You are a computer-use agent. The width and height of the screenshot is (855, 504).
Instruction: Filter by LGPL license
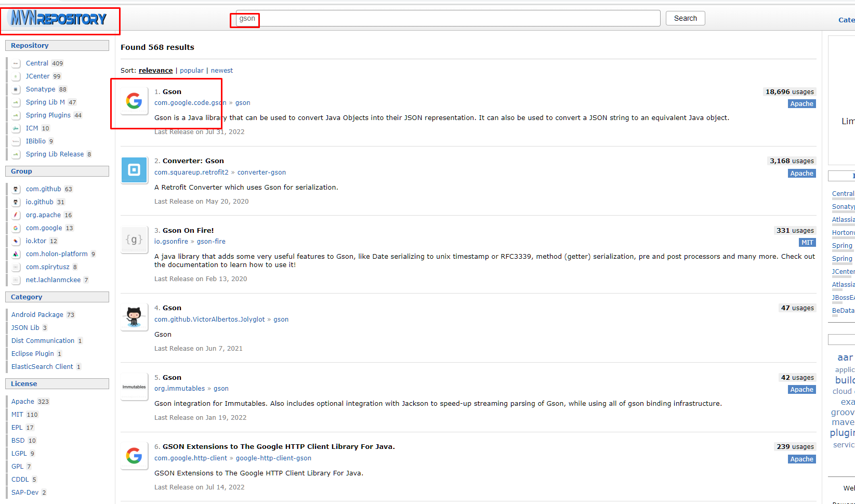click(x=19, y=454)
